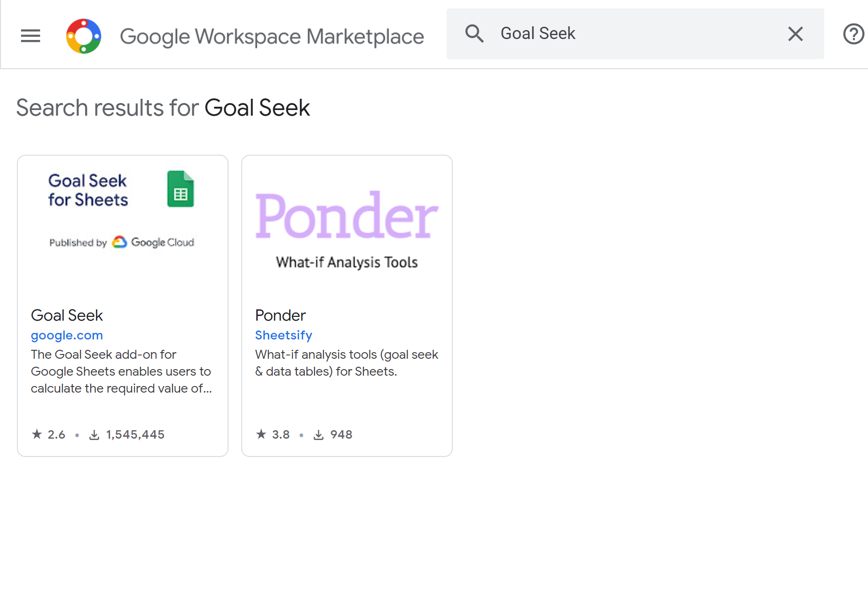
Task: Click the Ponder app title
Action: [x=280, y=315]
